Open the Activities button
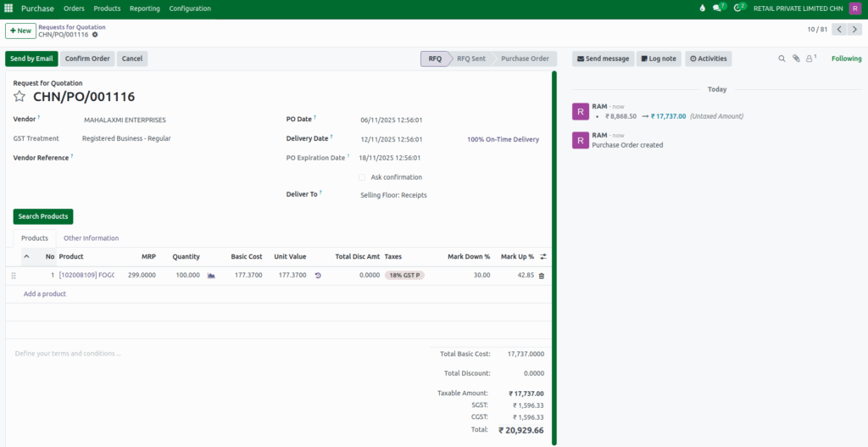 709,59
